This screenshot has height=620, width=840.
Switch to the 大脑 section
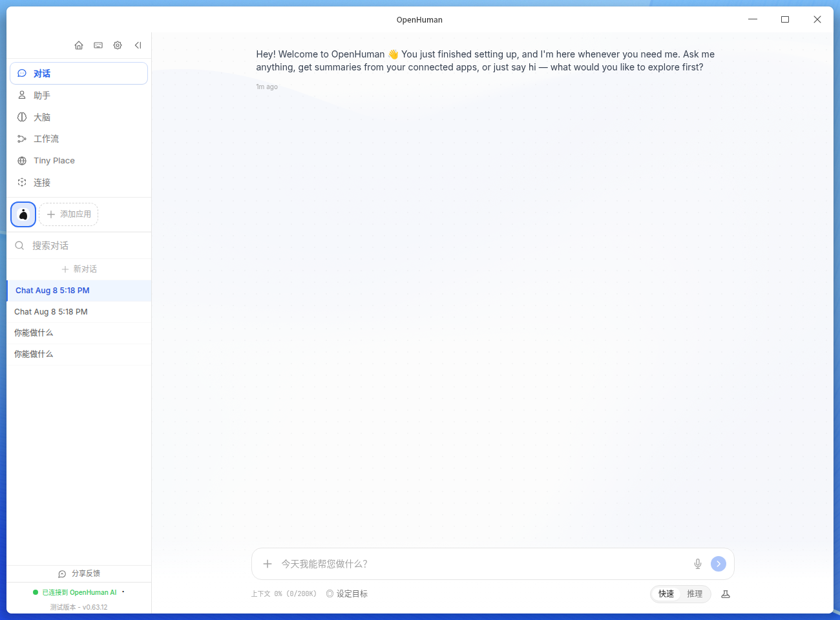79,117
